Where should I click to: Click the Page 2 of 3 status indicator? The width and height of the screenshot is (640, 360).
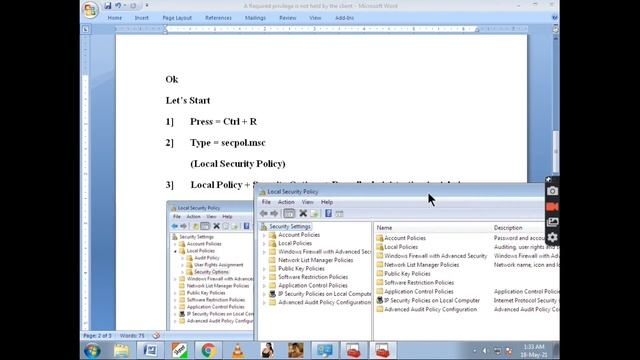tap(97, 336)
